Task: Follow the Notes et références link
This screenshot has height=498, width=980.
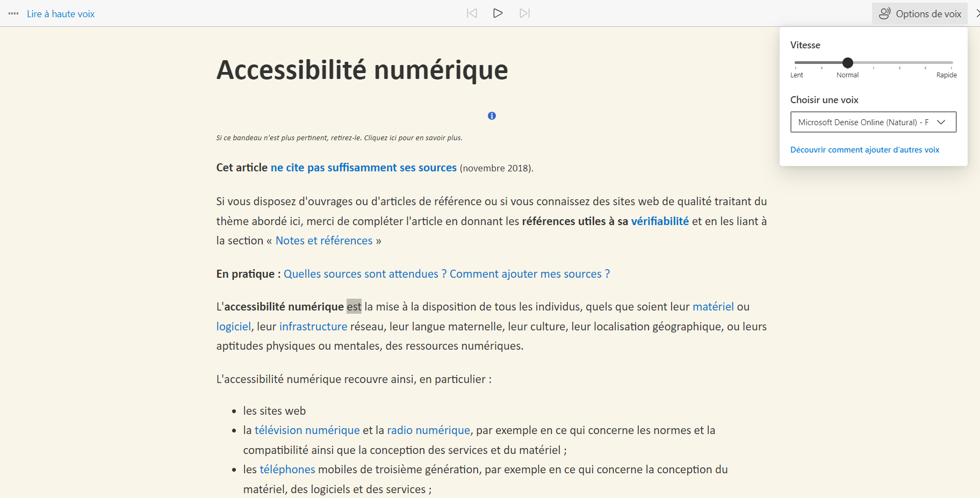Action: [324, 241]
